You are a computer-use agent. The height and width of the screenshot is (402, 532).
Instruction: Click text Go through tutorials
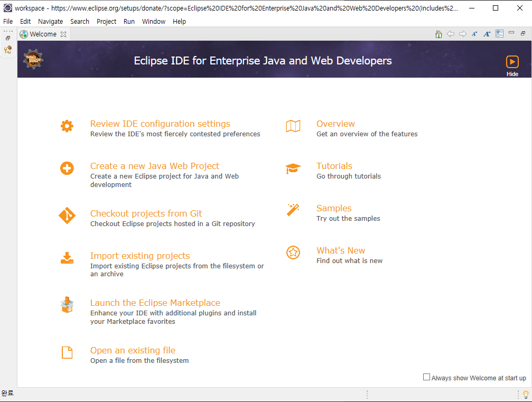[349, 176]
